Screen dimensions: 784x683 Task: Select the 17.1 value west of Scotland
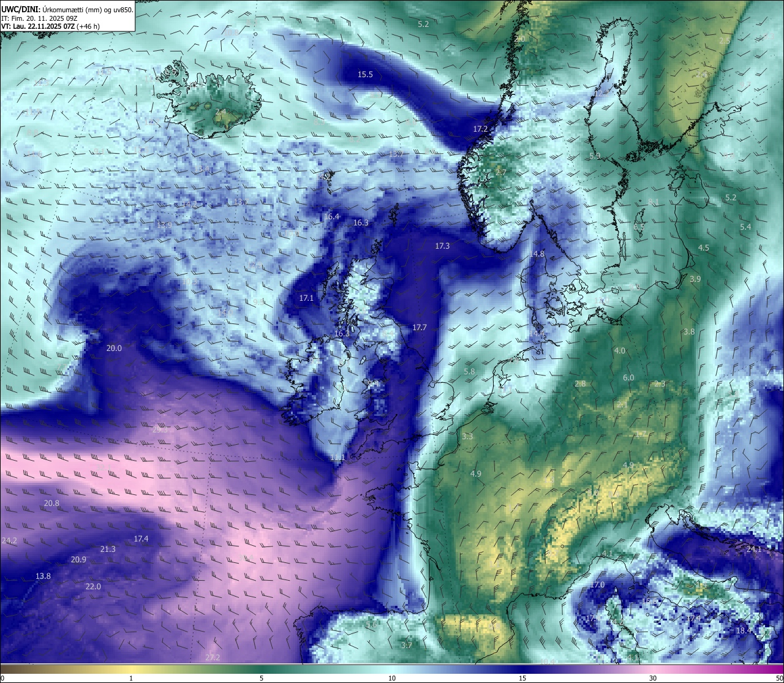point(306,298)
